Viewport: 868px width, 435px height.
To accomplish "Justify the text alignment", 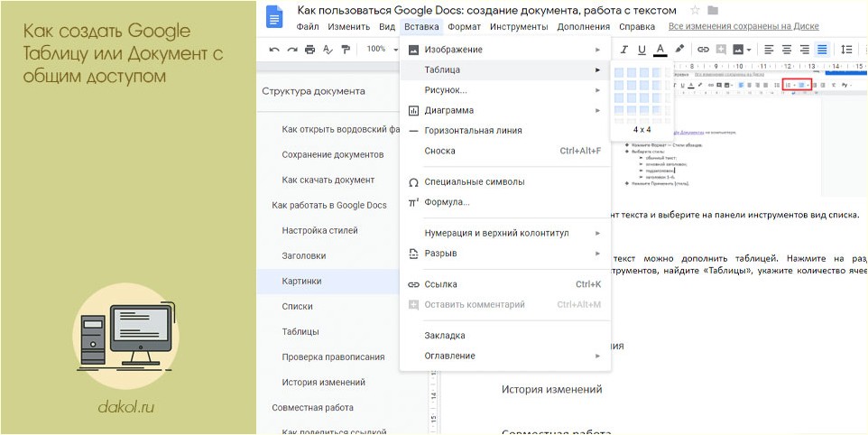I will click(822, 50).
